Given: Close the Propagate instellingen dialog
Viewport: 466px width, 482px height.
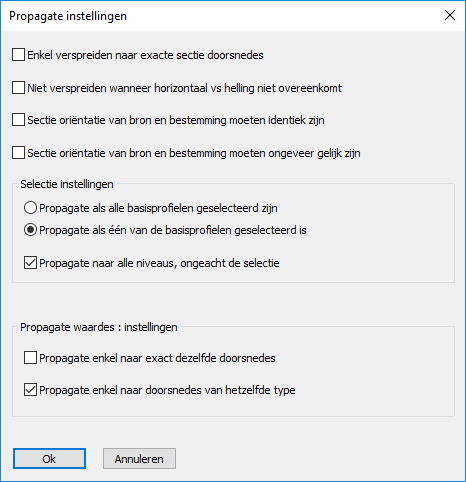Looking at the screenshot, I should pyautogui.click(x=450, y=15).
